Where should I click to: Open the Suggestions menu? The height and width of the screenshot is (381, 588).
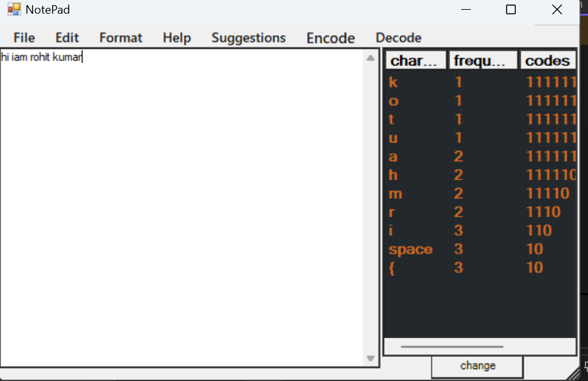pyautogui.click(x=248, y=37)
